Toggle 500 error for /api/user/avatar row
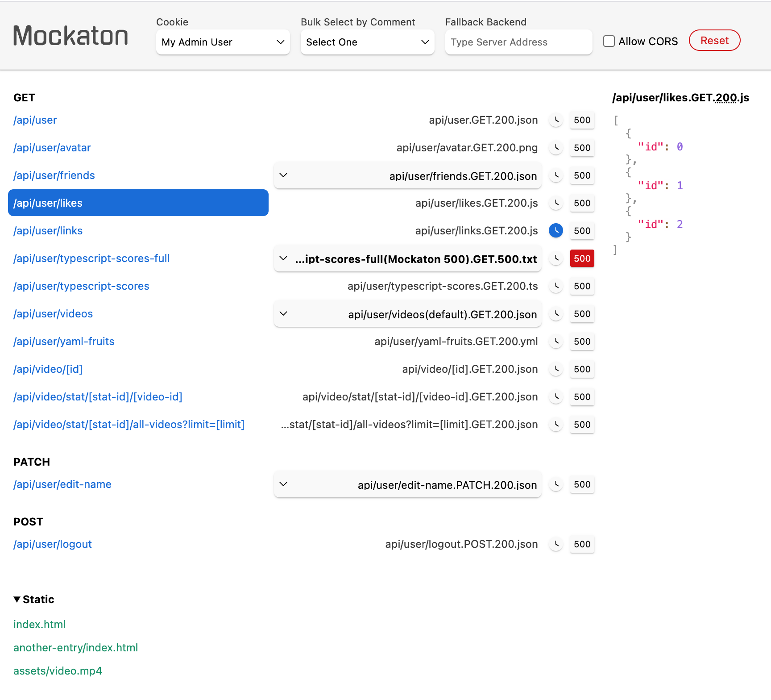 582,148
